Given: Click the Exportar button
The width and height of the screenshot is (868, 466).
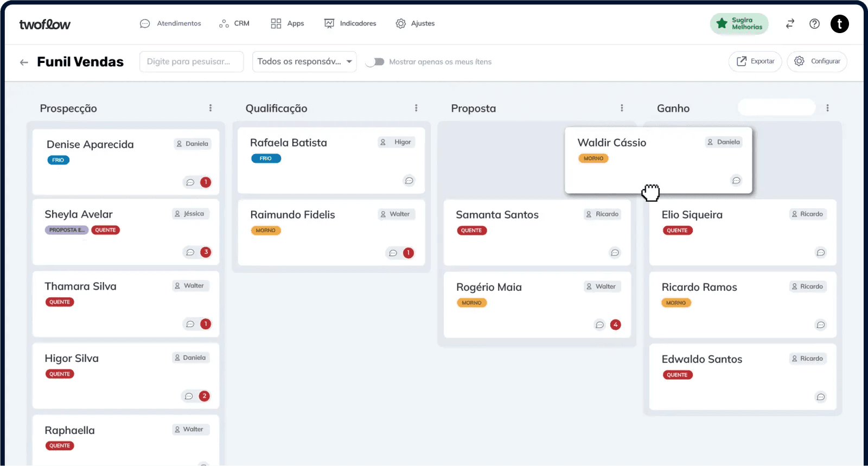Looking at the screenshot, I should 755,61.
